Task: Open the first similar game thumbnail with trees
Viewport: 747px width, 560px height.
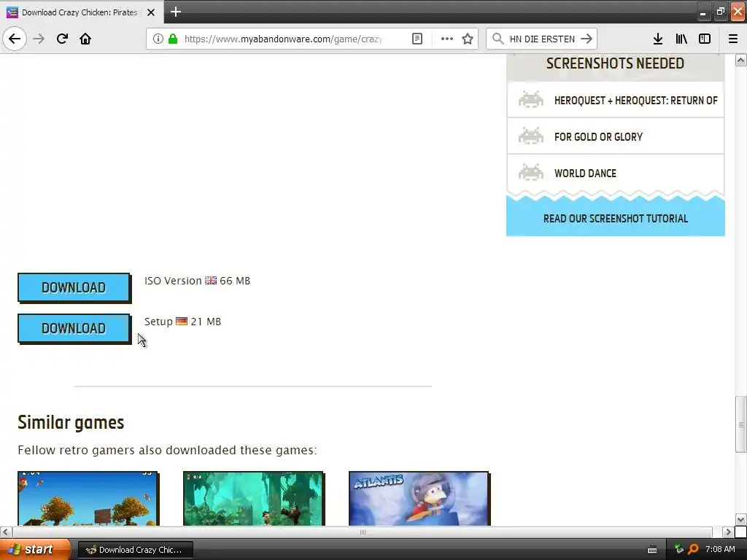Action: pos(88,499)
